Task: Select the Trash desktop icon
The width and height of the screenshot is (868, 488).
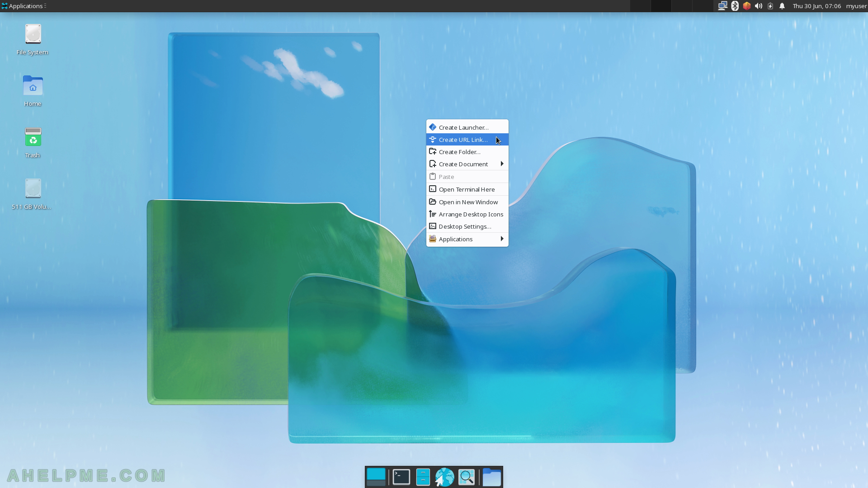Action: pyautogui.click(x=33, y=137)
